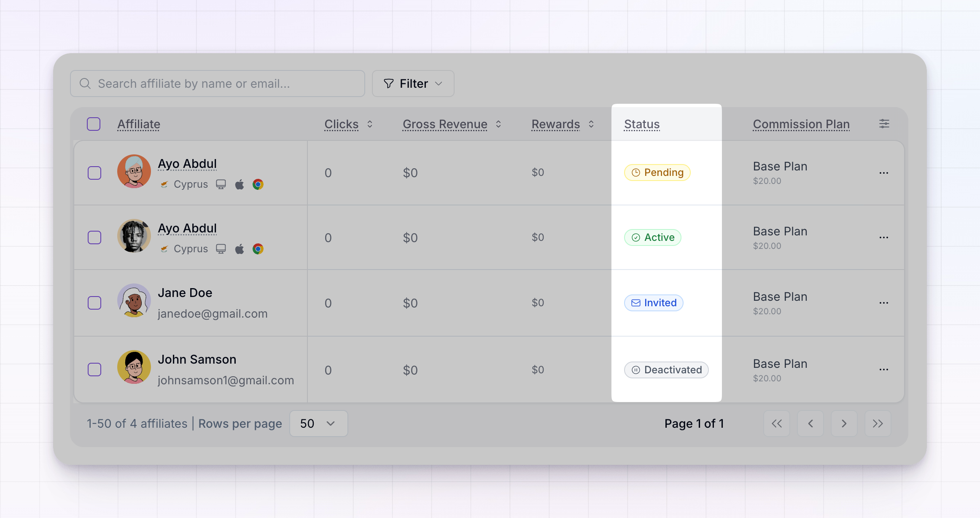Open the table column settings icon
This screenshot has width=980, height=518.
884,124
